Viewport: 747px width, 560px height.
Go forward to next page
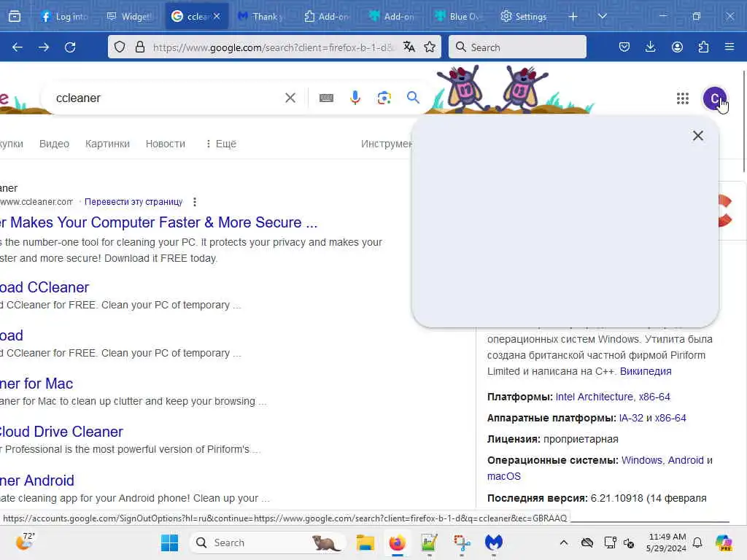pos(44,47)
